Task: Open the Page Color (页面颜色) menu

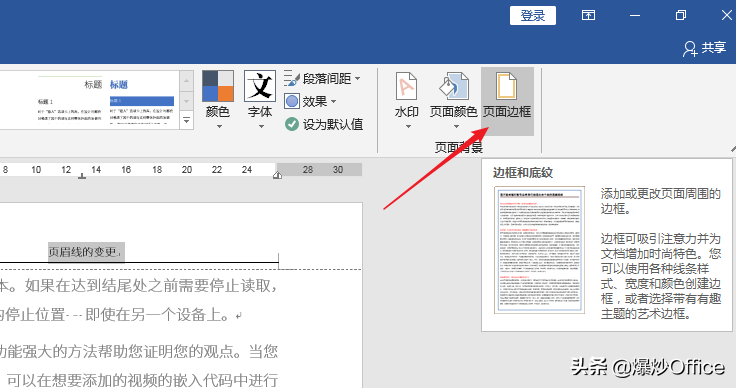Action: click(453, 100)
